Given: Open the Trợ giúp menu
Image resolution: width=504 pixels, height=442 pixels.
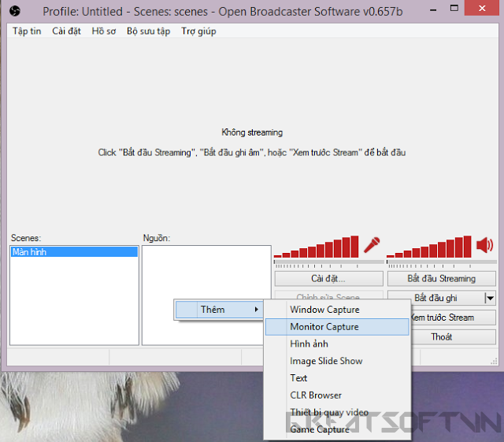Looking at the screenshot, I should point(198,32).
